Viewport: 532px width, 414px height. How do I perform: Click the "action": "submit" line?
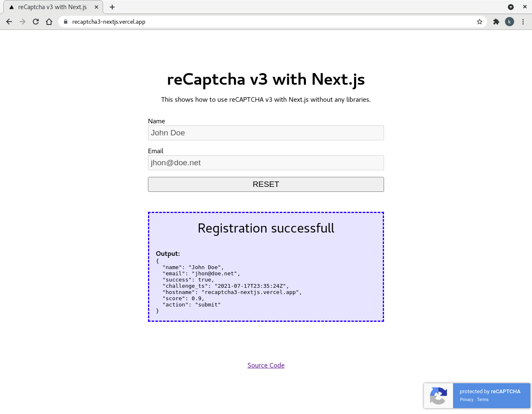(x=192, y=305)
